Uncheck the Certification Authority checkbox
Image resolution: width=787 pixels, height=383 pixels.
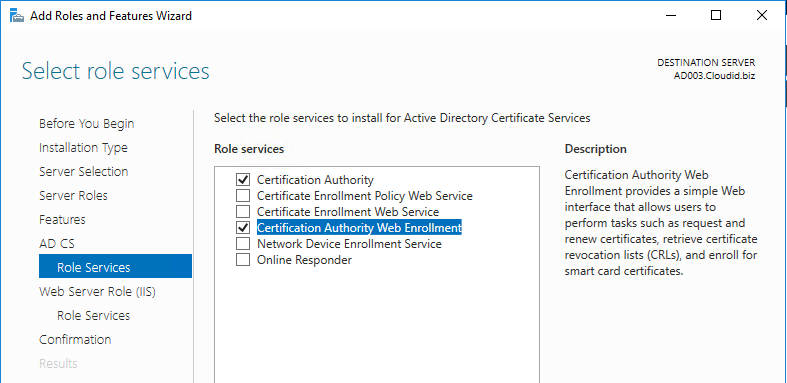pos(243,179)
